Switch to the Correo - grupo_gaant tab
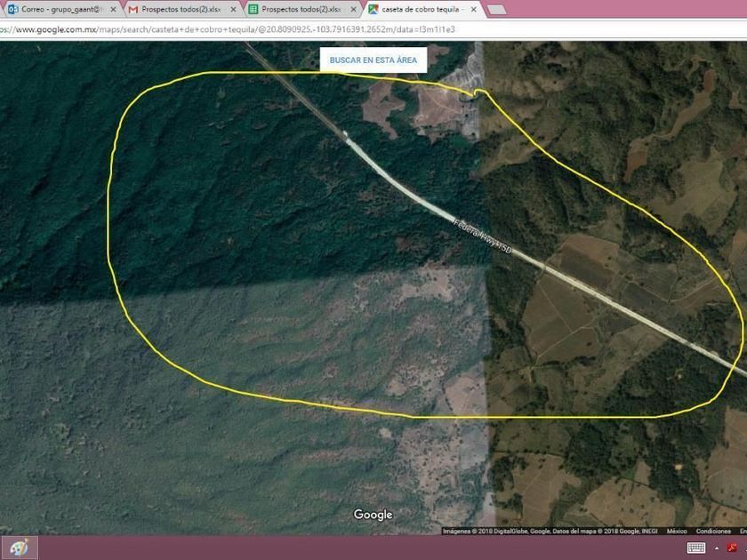 pos(61,9)
